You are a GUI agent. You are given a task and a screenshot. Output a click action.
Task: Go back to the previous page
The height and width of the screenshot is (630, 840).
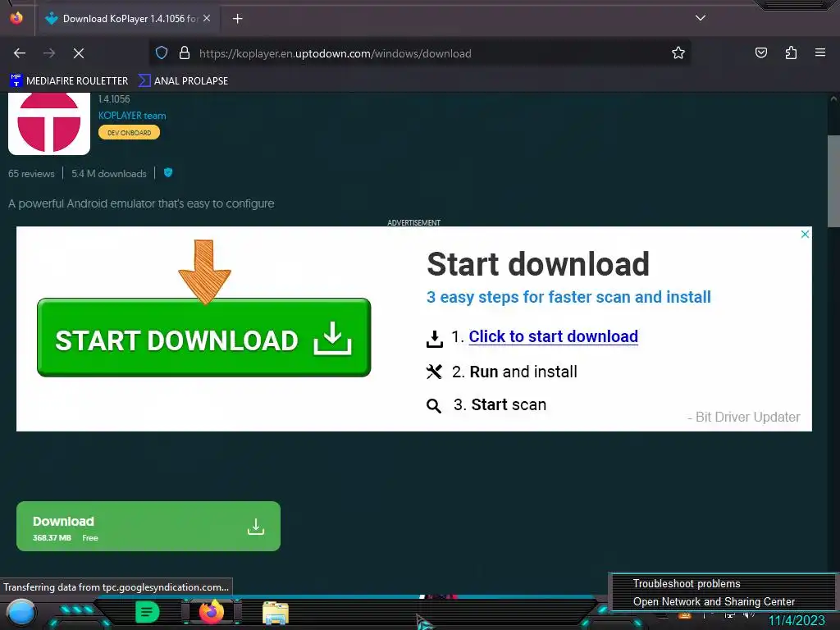(x=20, y=53)
